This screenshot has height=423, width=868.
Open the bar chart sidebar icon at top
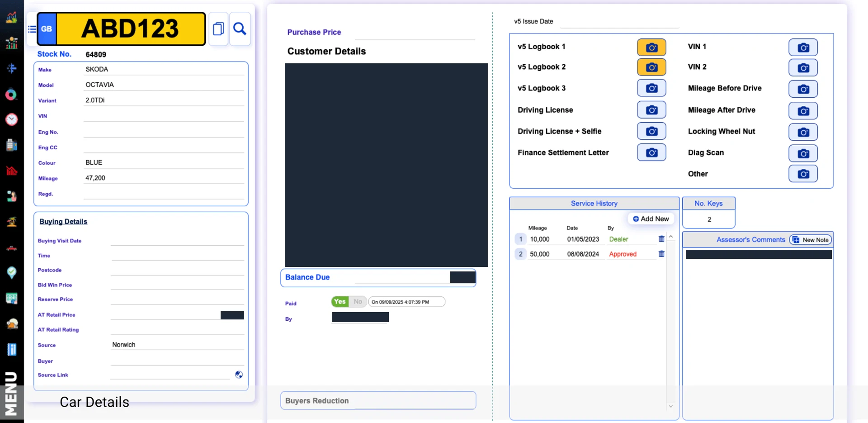pos(11,17)
